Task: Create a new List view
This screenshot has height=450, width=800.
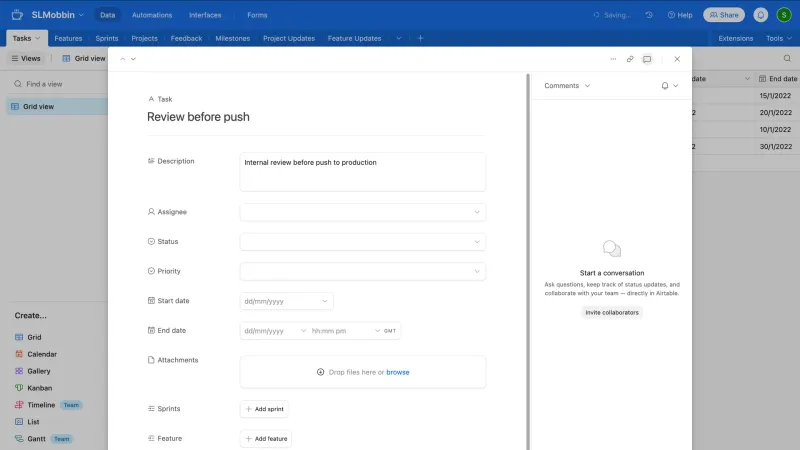Action: point(27,422)
